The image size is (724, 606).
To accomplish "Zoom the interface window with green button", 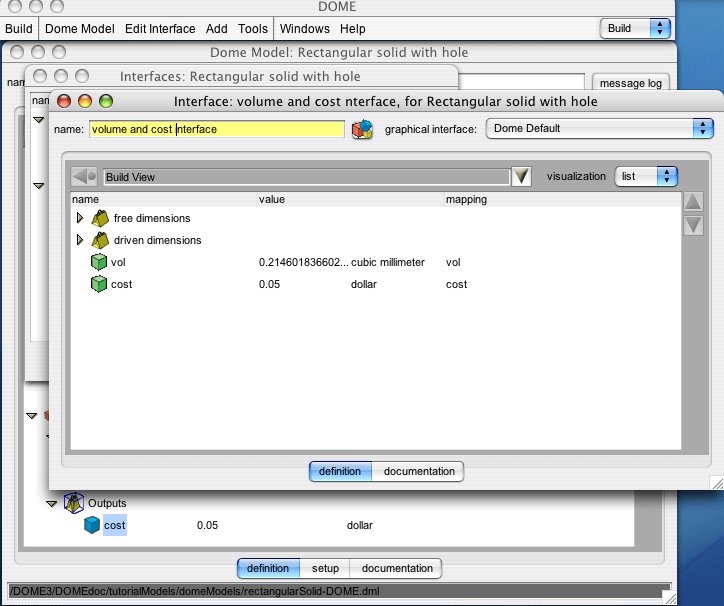I will tap(106, 101).
